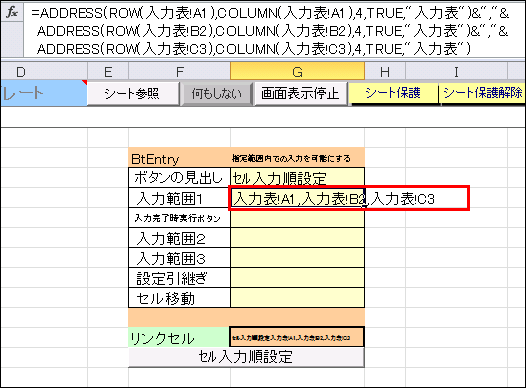The width and height of the screenshot is (526, 388).
Task: Select the 指定範囲内での入力を可能にする description cell
Action: [x=298, y=158]
